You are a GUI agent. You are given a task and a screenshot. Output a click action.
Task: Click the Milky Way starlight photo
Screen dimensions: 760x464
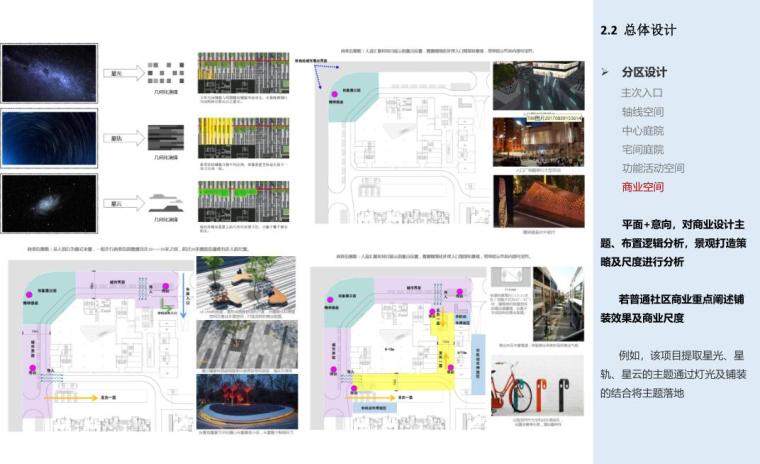coord(49,74)
